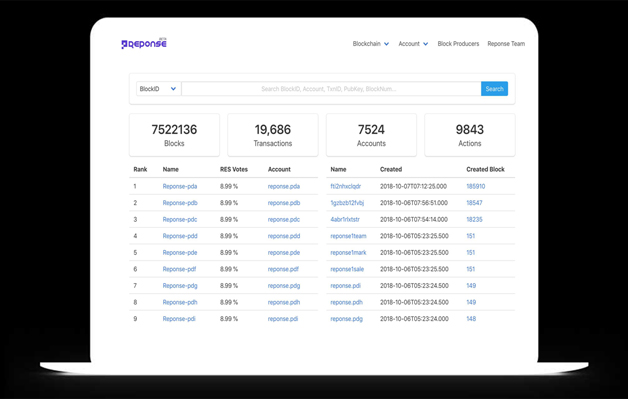Open account reponse.pdb link
This screenshot has width=628, height=399.
284,203
